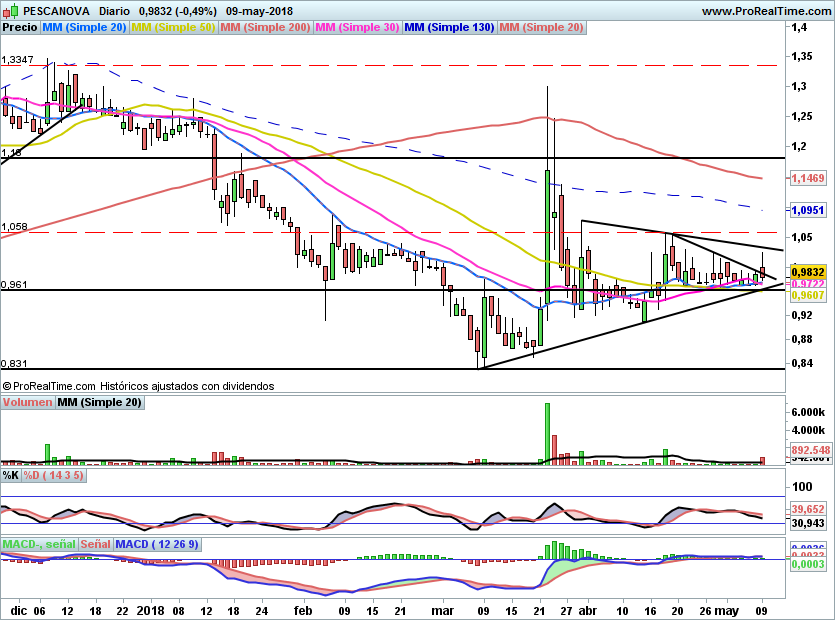Image resolution: width=835 pixels, height=620 pixels.
Task: Open the MACD ( 12 26 9) label
Action: (x=157, y=544)
